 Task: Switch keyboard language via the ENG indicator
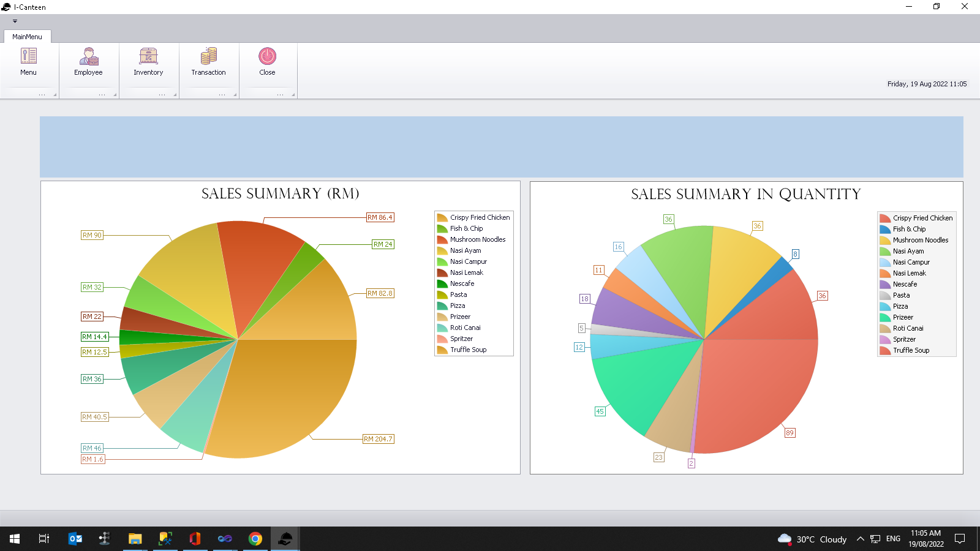pos(893,539)
